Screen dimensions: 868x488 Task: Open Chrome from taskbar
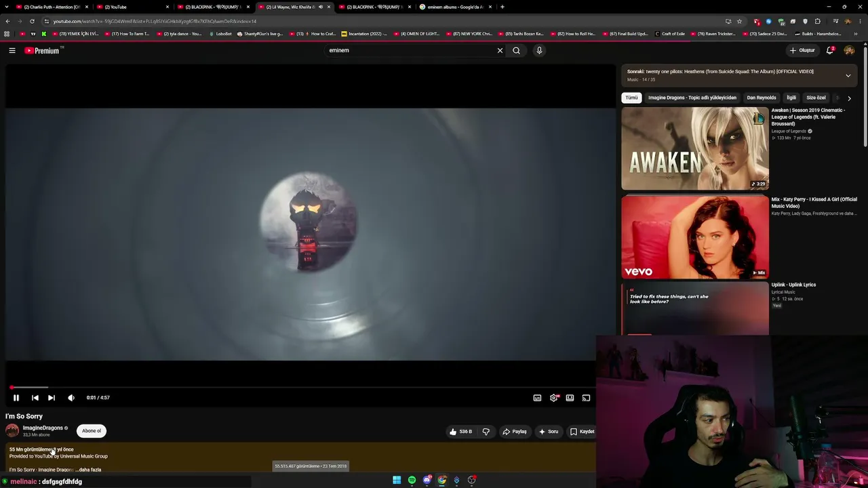pyautogui.click(x=442, y=480)
